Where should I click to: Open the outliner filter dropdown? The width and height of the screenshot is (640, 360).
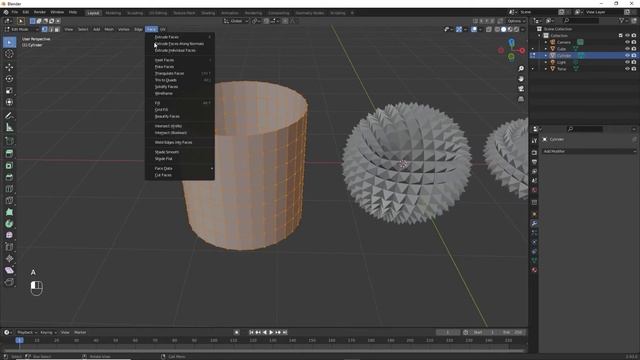coord(623,20)
